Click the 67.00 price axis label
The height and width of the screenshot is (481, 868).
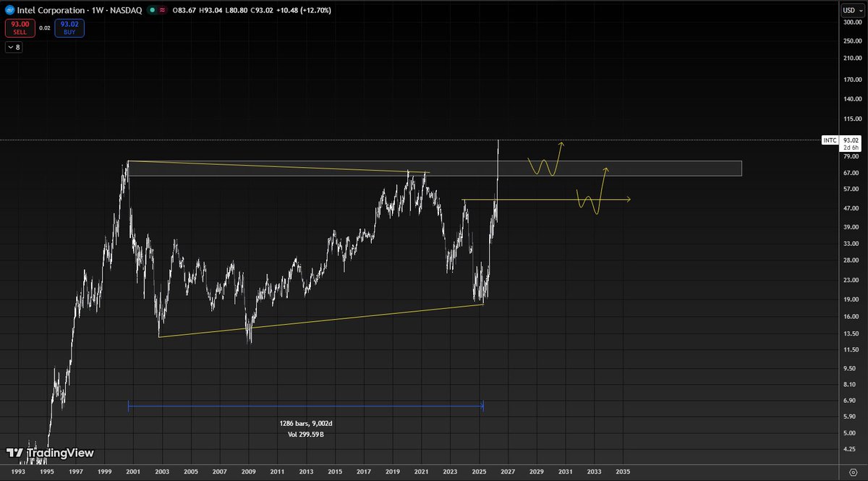pyautogui.click(x=851, y=173)
